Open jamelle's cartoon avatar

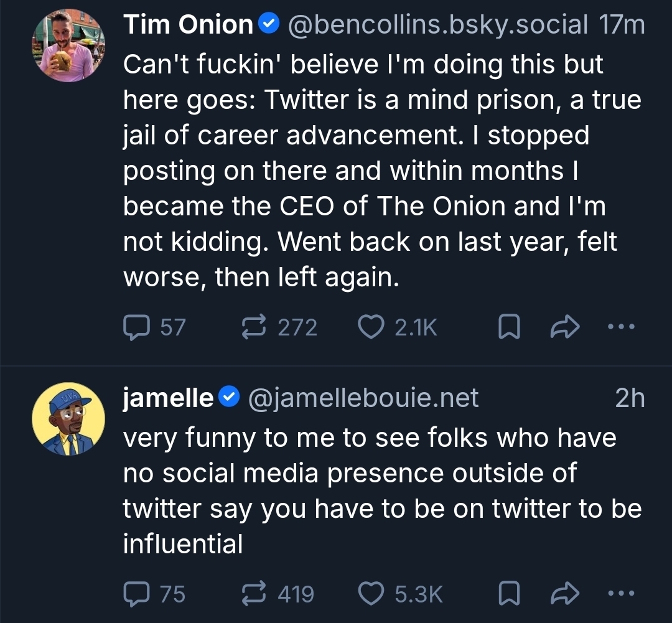click(68, 419)
